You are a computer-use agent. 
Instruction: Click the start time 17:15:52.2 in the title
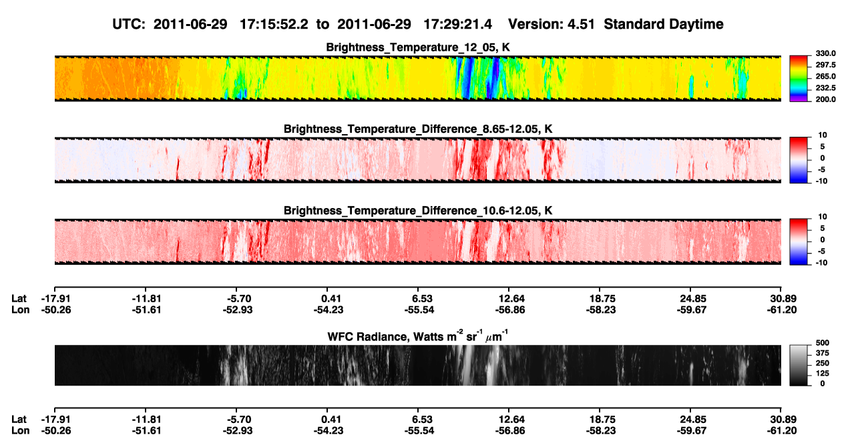point(274,24)
